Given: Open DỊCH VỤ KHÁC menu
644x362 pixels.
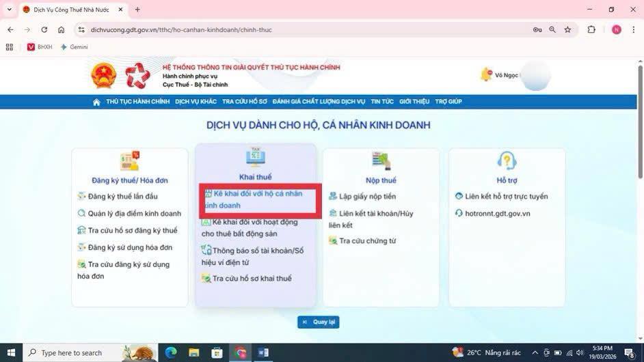Looking at the screenshot, I should 196,101.
